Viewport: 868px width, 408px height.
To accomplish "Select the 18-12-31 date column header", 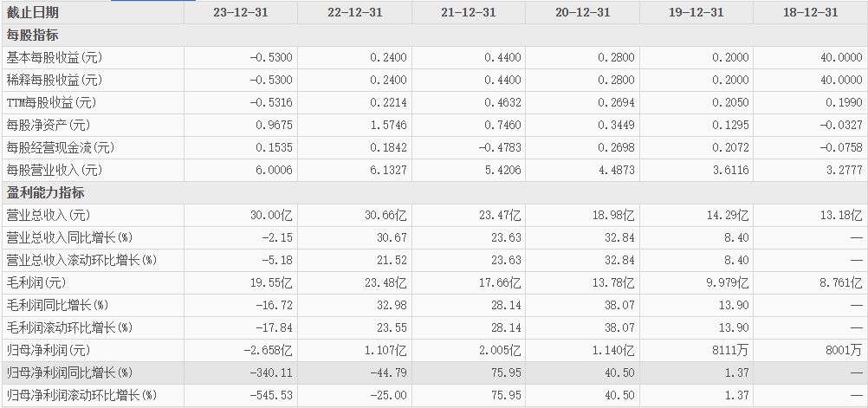I will pyautogui.click(x=811, y=12).
